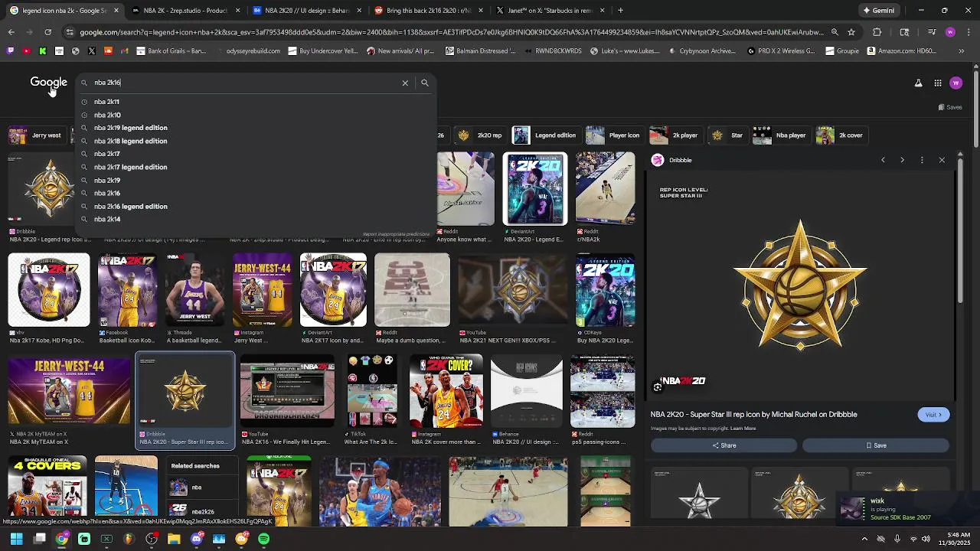Select related search nba2k26
Viewport: 980px width, 551px height.
[x=203, y=510]
